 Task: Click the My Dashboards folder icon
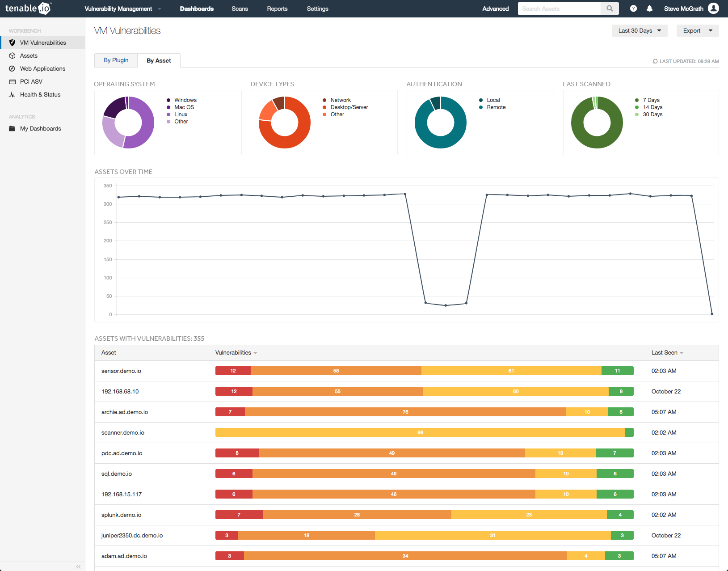(x=13, y=129)
